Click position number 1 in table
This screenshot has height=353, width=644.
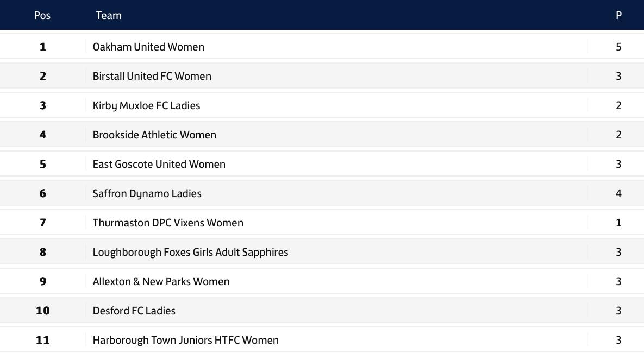[x=43, y=47]
